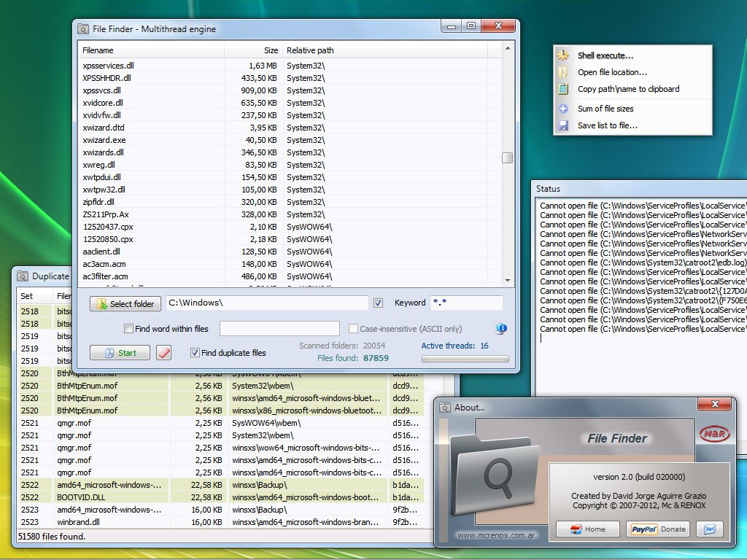Select BthMtpEnum.mof row with System32\wbem\ path

[x=220, y=386]
